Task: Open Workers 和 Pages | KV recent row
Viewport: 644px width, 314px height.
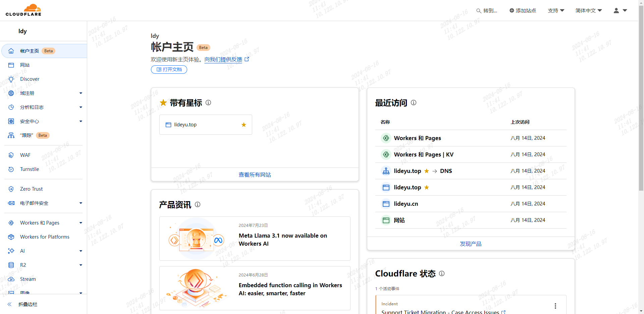Action: 471,154
